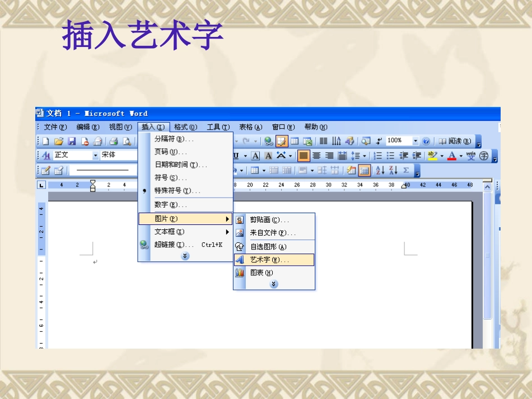Click the Columns layout icon
This screenshot has height=399, width=532.
[x=324, y=141]
